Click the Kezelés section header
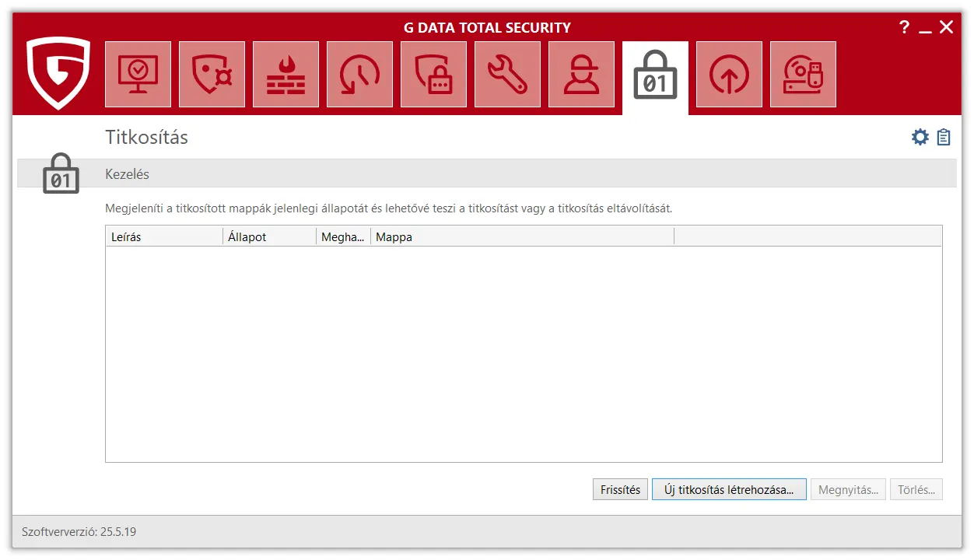The image size is (974, 560). (x=128, y=174)
